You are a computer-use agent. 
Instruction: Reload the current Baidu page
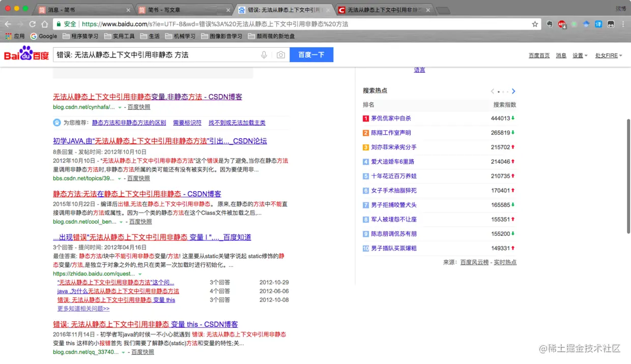pos(33,24)
